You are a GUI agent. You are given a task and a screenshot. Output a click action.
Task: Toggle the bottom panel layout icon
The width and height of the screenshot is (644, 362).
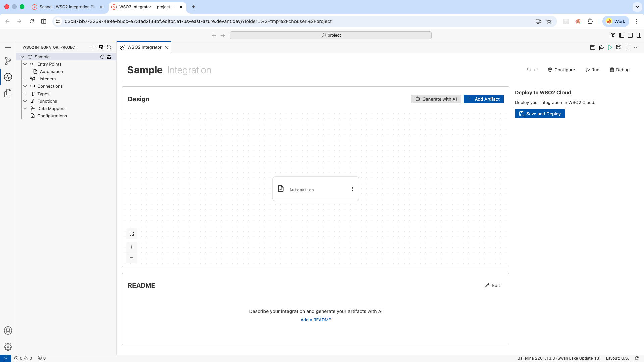click(630, 35)
